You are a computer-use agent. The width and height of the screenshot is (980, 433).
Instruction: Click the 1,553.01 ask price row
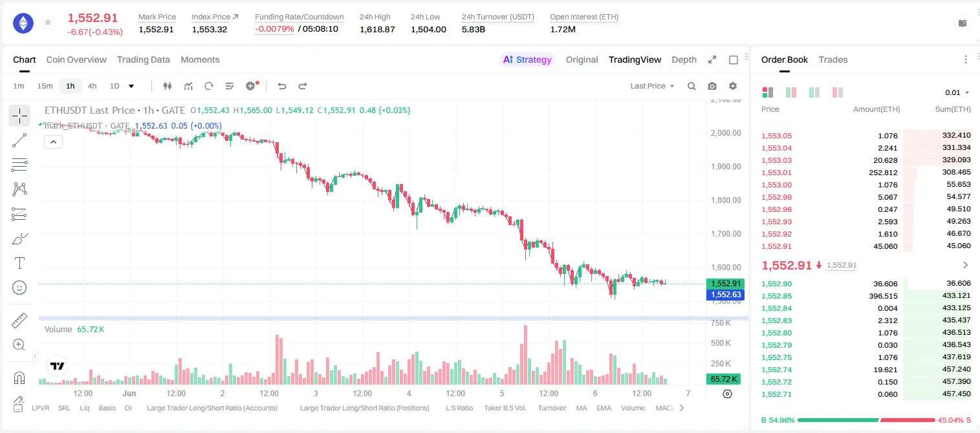tap(866, 173)
